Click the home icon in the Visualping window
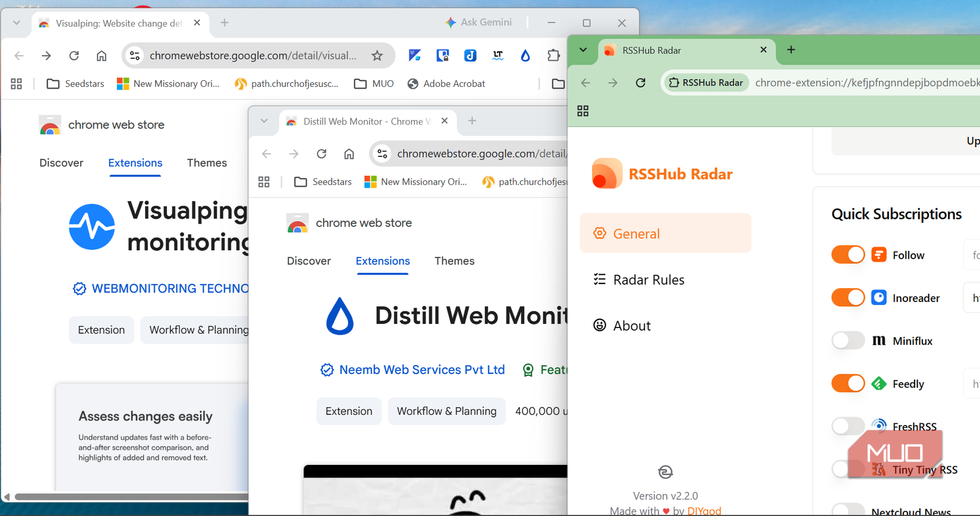 tap(102, 55)
